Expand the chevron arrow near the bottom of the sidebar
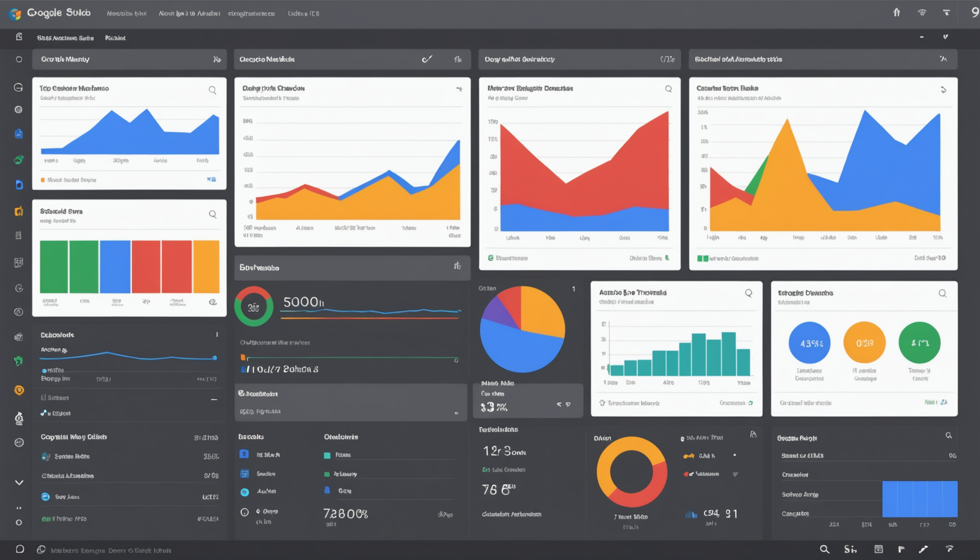The image size is (980, 560). pyautogui.click(x=18, y=482)
